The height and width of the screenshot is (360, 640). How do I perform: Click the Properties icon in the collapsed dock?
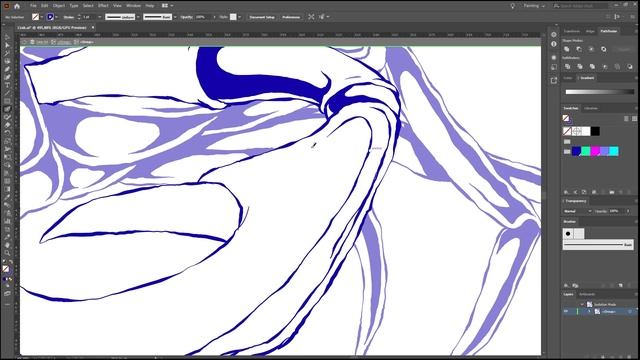554,35
